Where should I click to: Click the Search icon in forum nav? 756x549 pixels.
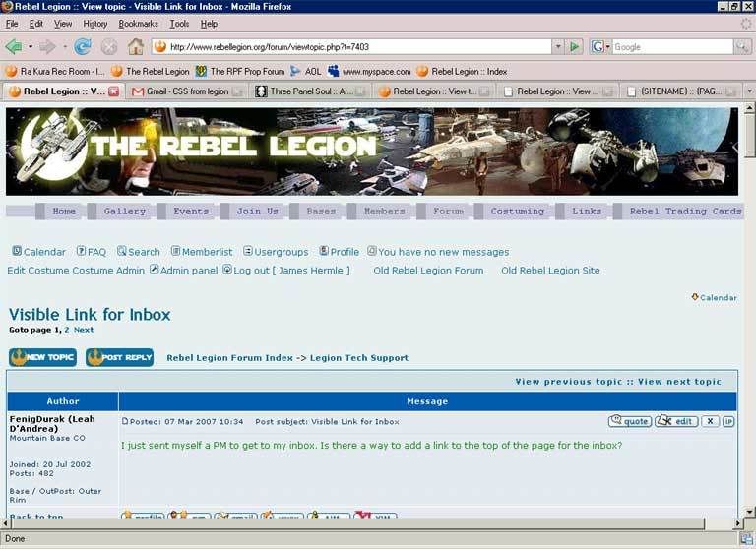[121, 251]
